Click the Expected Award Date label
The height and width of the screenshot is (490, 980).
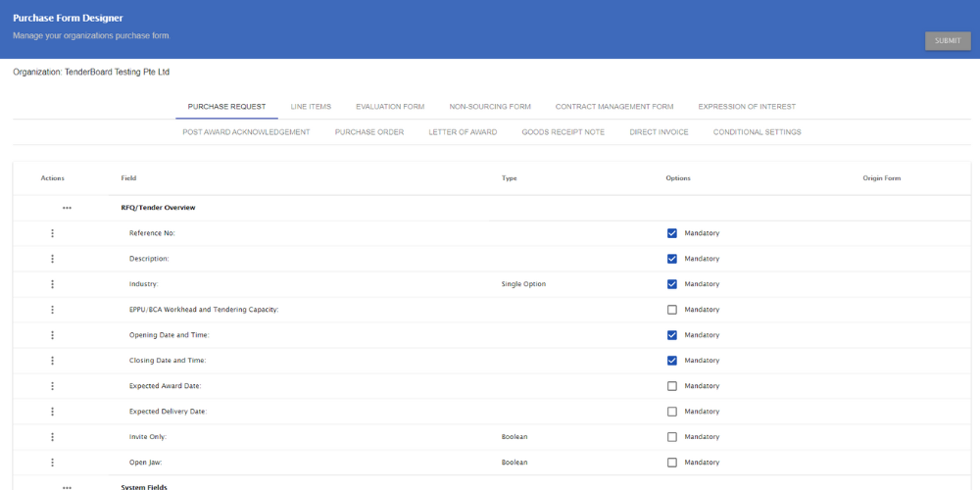click(x=165, y=386)
